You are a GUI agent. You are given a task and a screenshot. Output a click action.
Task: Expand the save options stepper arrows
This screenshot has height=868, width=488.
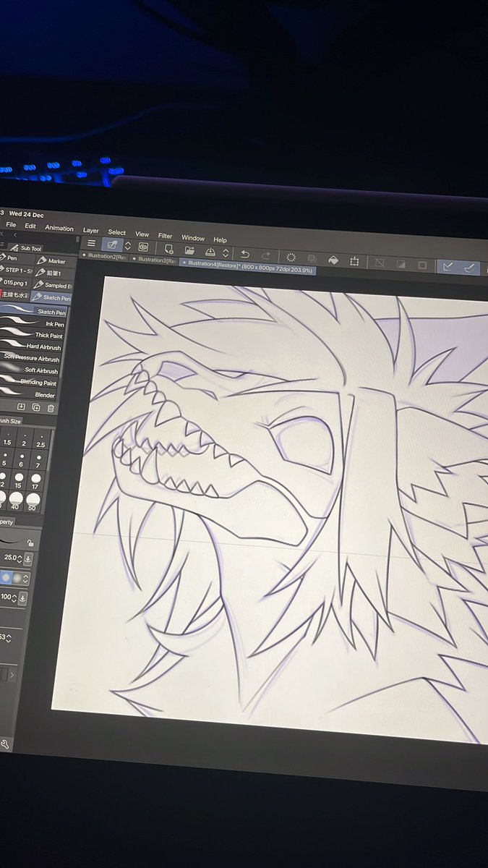226,252
